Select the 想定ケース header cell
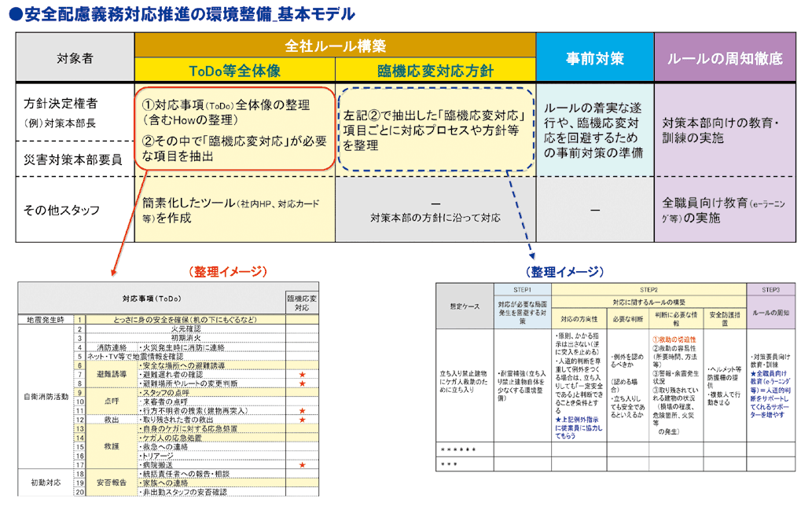 (x=465, y=306)
